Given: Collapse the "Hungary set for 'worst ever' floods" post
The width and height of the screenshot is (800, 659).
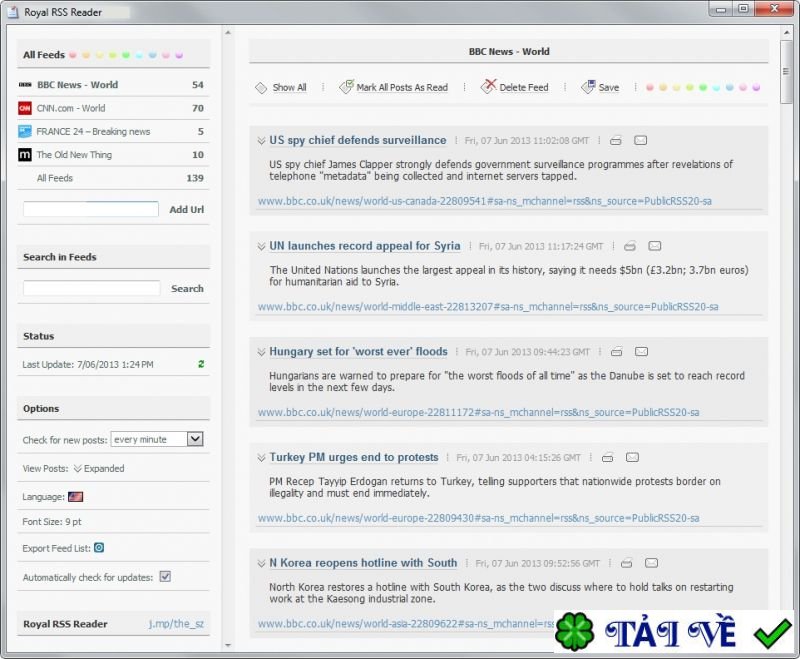Looking at the screenshot, I should click(x=262, y=352).
